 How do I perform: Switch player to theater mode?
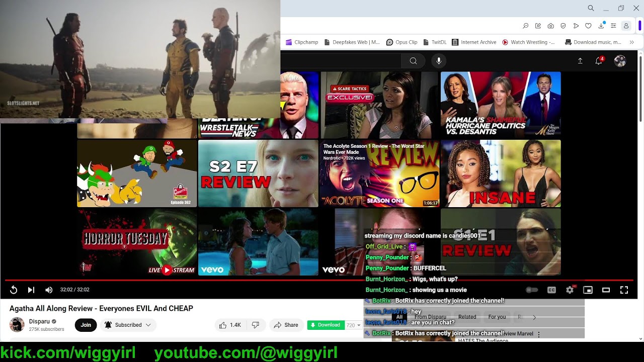[x=606, y=290]
